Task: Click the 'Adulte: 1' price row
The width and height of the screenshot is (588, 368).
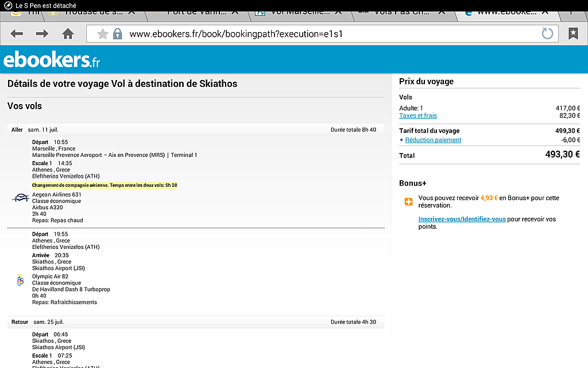Action: tap(489, 108)
